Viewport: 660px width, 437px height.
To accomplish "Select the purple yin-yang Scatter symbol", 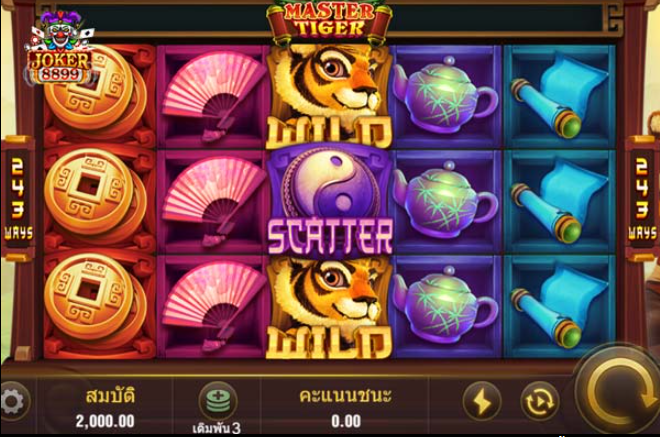I will tap(330, 200).
